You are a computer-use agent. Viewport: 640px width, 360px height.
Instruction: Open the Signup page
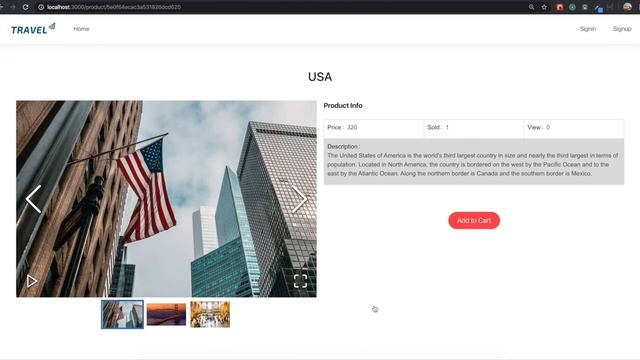[622, 29]
